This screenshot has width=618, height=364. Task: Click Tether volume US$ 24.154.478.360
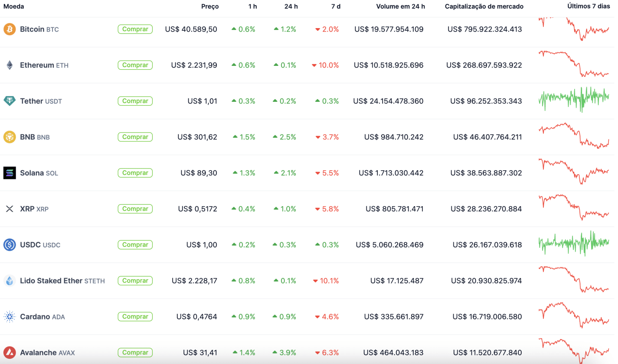389,101
